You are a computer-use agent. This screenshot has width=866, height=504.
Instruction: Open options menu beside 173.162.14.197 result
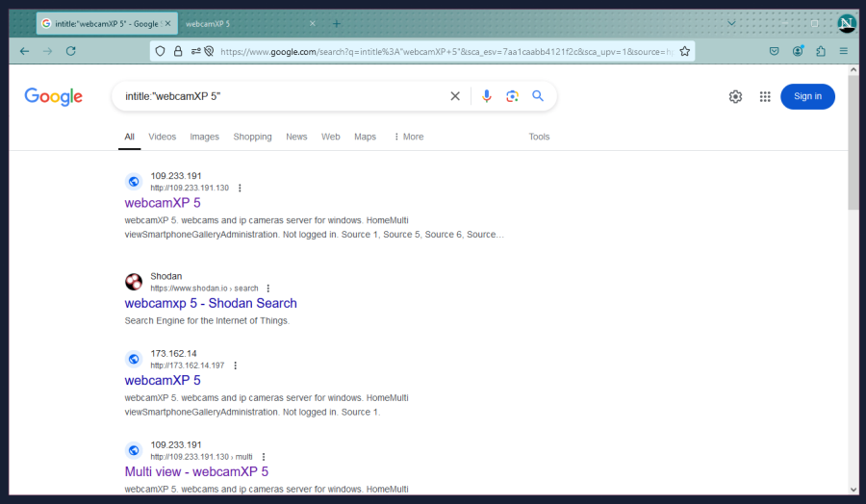235,365
